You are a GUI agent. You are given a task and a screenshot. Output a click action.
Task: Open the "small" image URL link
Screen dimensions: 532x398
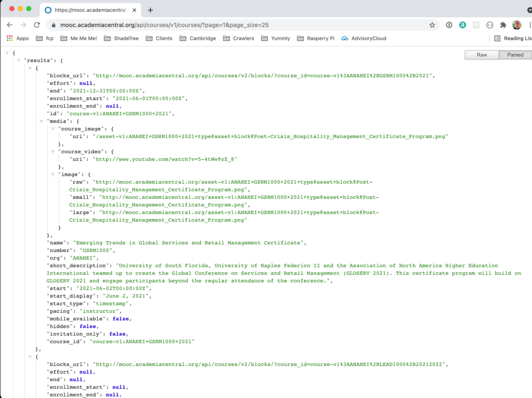[224, 201]
